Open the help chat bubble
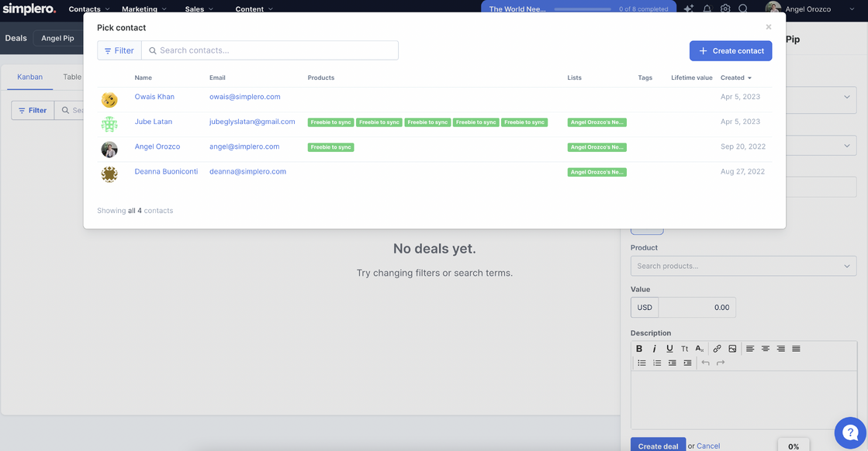Image resolution: width=868 pixels, height=451 pixels. 849,432
